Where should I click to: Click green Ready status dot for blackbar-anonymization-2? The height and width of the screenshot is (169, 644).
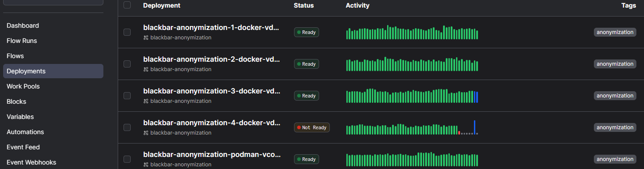(x=299, y=64)
